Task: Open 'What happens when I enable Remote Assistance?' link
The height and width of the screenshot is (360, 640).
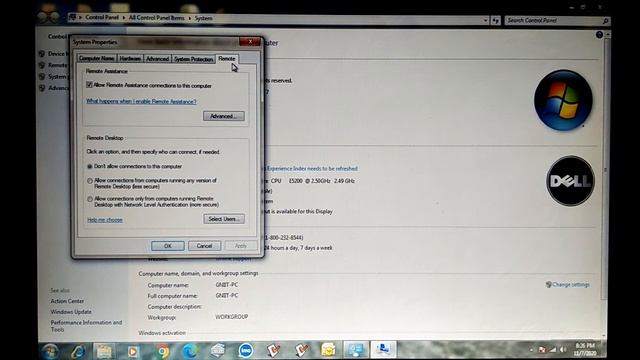Action: coord(141,102)
